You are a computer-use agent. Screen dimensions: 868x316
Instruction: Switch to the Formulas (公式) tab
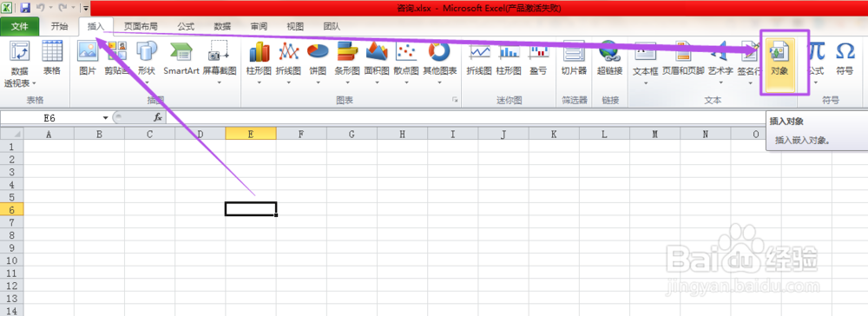pos(186,26)
